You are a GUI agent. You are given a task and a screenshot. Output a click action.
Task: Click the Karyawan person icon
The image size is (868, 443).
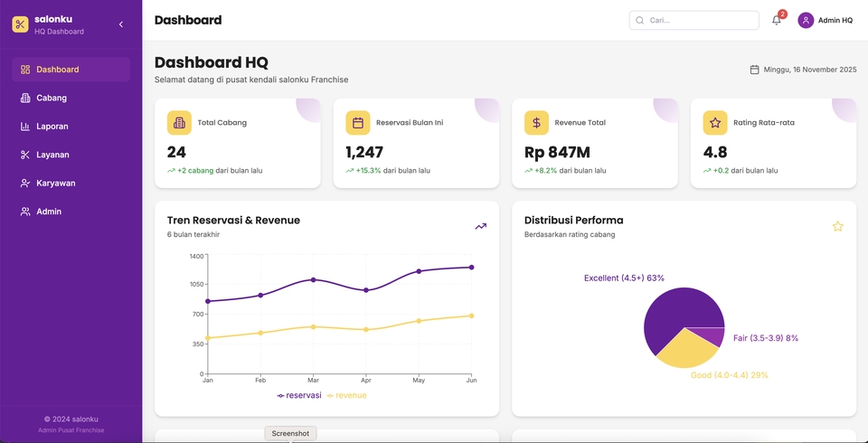click(x=25, y=184)
